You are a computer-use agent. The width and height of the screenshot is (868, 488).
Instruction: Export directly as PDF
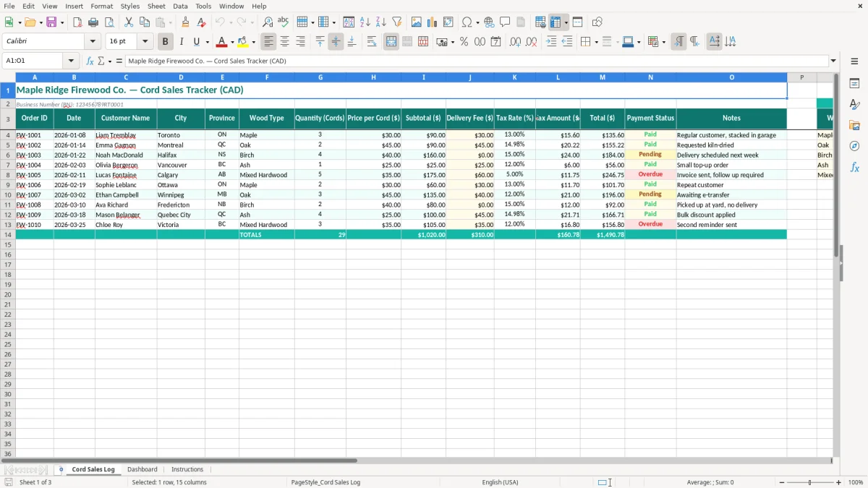77,22
